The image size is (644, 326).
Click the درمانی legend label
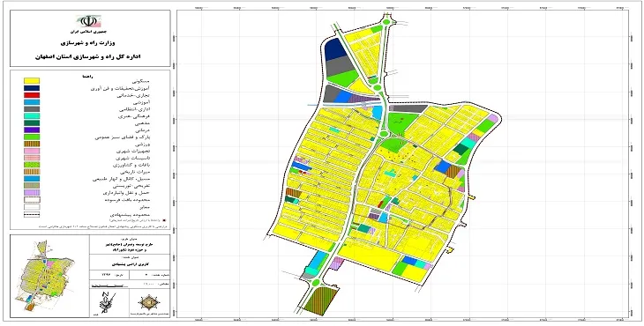(144, 130)
